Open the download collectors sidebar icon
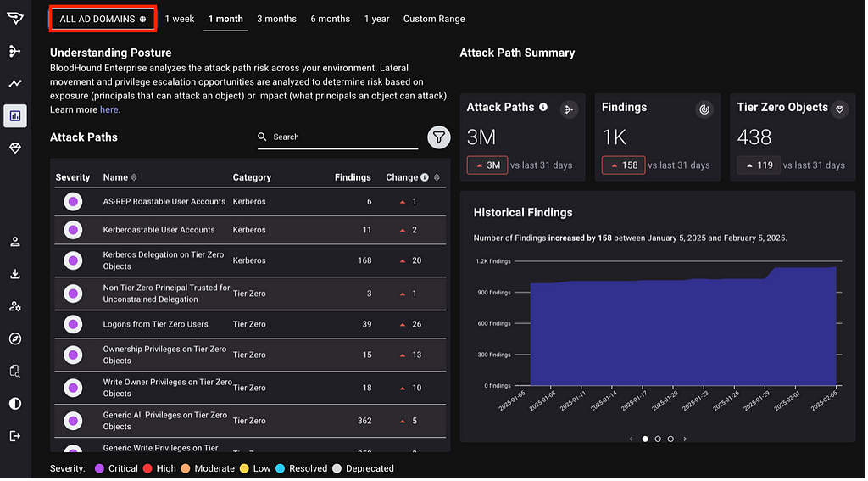868x481 pixels. [x=15, y=274]
